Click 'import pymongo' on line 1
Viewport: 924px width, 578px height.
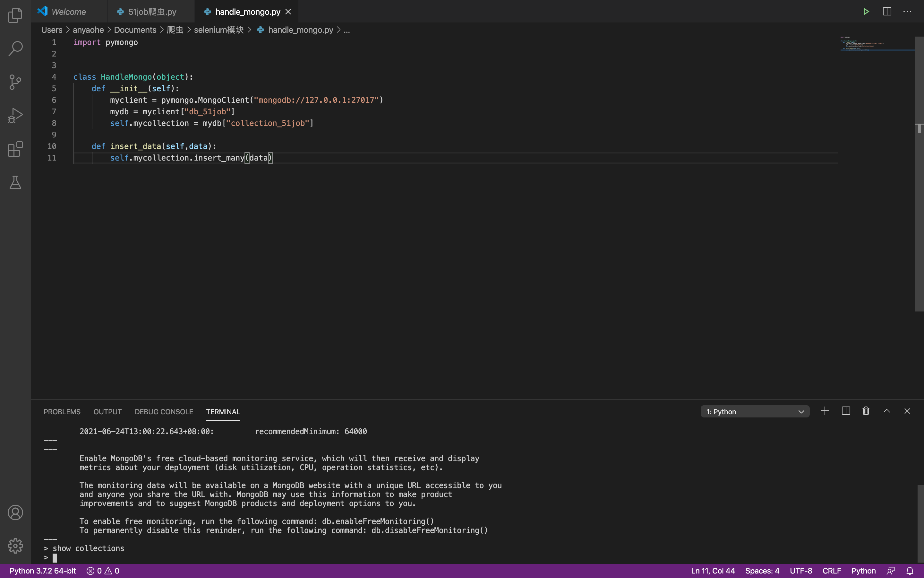105,42
